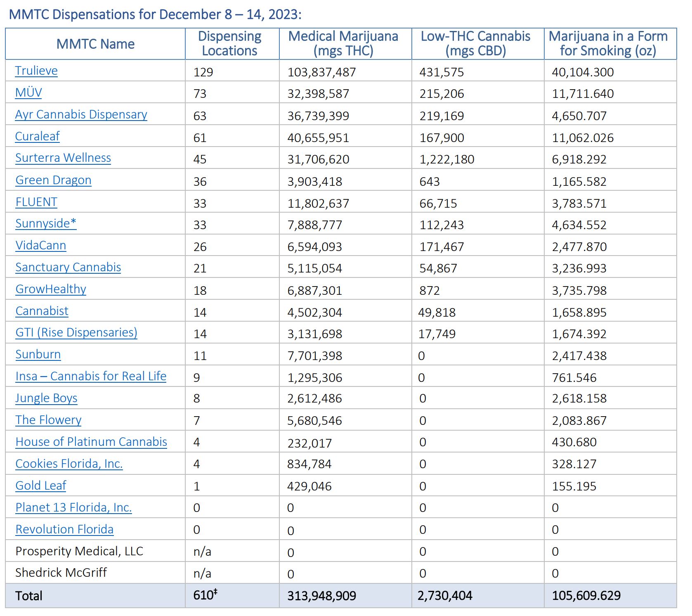The height and width of the screenshot is (616, 692).
Task: Select the Total dispensing locations cell
Action: pyautogui.click(x=231, y=595)
